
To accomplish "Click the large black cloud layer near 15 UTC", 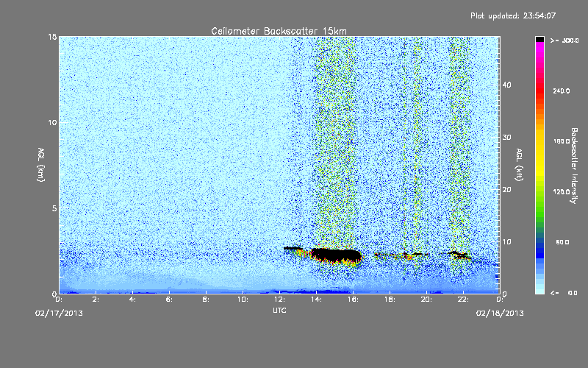I will [335, 255].
